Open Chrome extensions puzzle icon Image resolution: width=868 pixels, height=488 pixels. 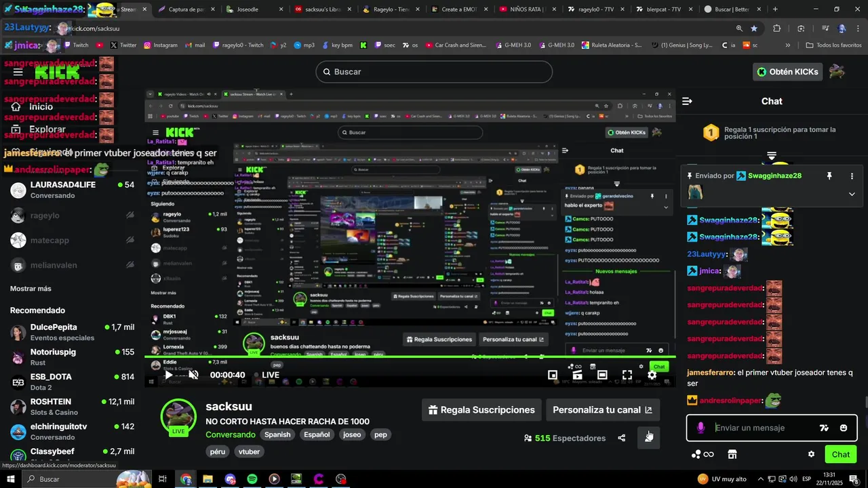point(777,28)
